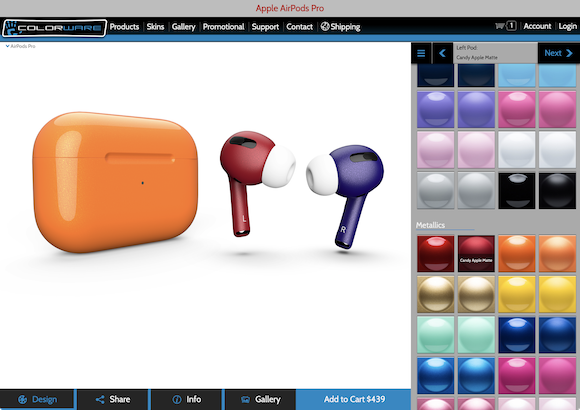
Task: Pick the metallic gold gloss swatch
Action: pos(436,294)
